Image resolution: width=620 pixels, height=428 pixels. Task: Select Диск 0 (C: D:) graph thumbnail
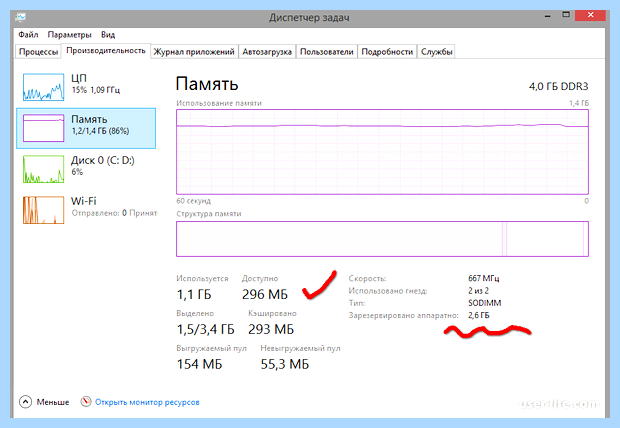pyautogui.click(x=43, y=169)
